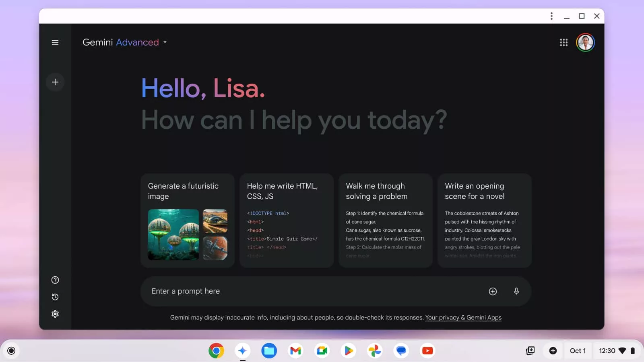Open the Google apps grid

[563, 42]
